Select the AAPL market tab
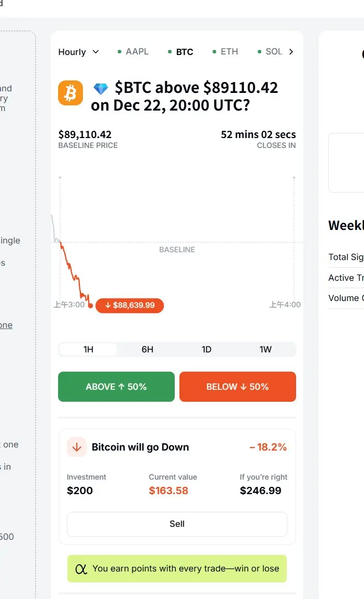This screenshot has height=599, width=364. tap(134, 51)
